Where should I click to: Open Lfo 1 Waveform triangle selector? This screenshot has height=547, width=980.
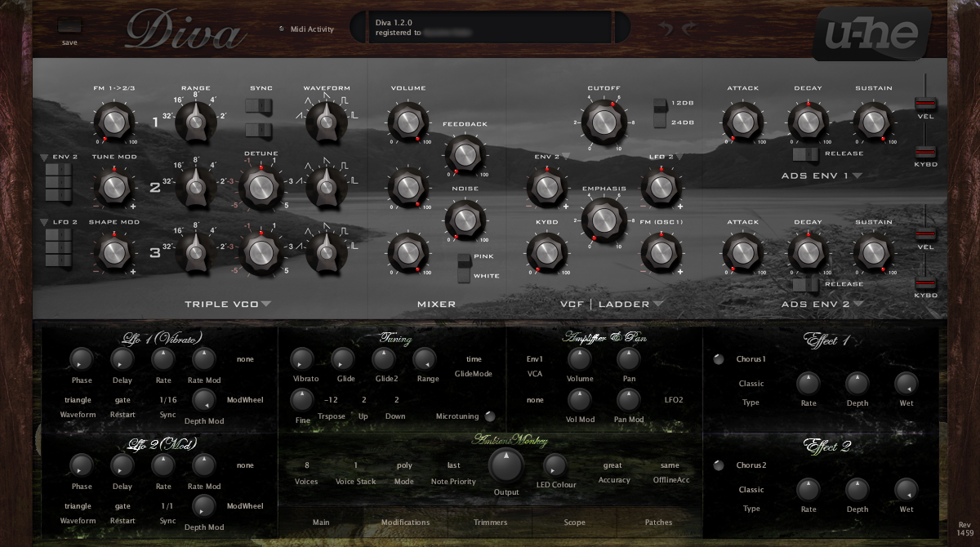78,400
